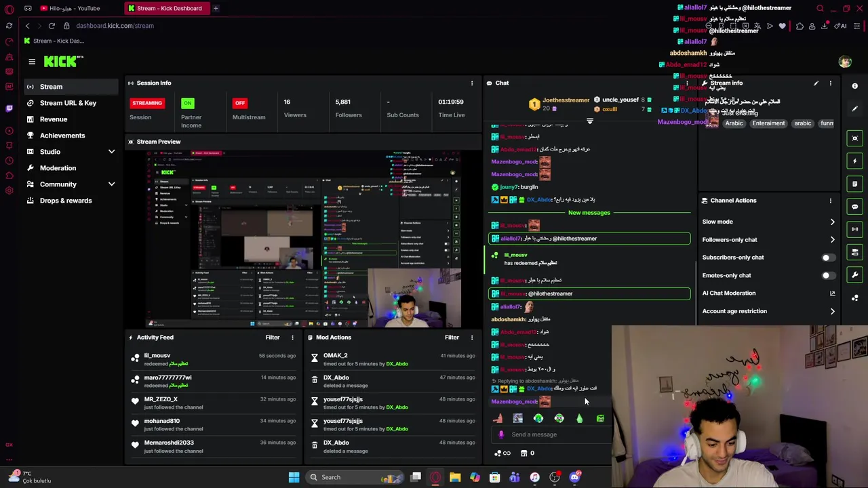Open File Explorer from taskbar
Screen dimensions: 868x488
click(x=455, y=477)
